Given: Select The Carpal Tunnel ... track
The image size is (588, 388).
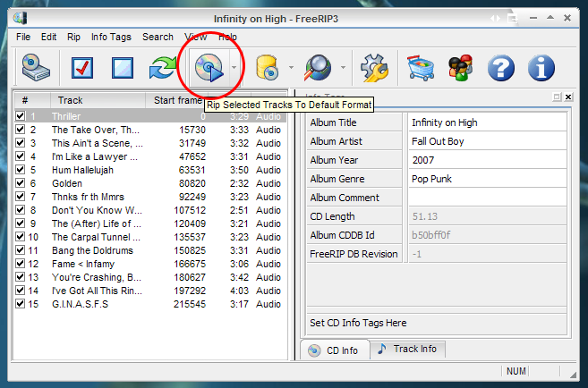Looking at the screenshot, I should pyautogui.click(x=96, y=237).
